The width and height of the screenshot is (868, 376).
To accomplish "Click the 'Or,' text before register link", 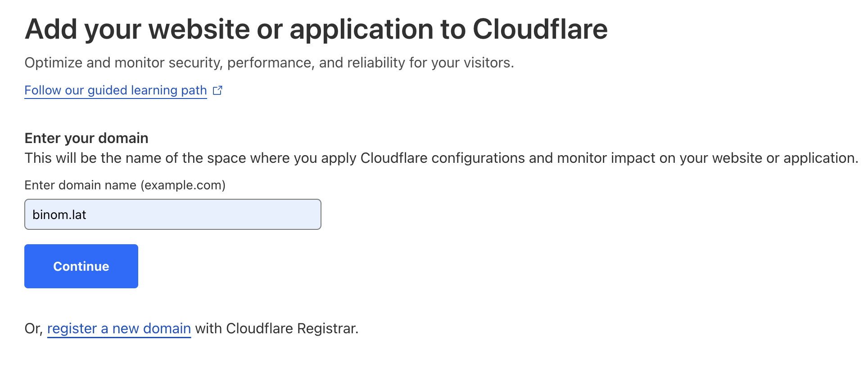I will tap(33, 329).
